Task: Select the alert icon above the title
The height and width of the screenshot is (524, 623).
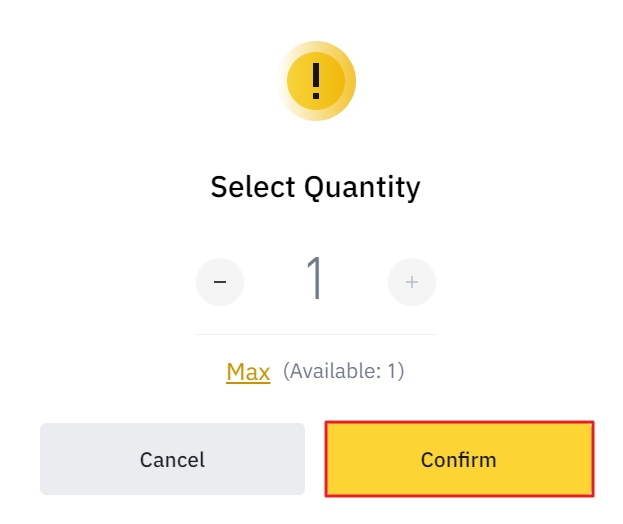Action: coord(315,80)
